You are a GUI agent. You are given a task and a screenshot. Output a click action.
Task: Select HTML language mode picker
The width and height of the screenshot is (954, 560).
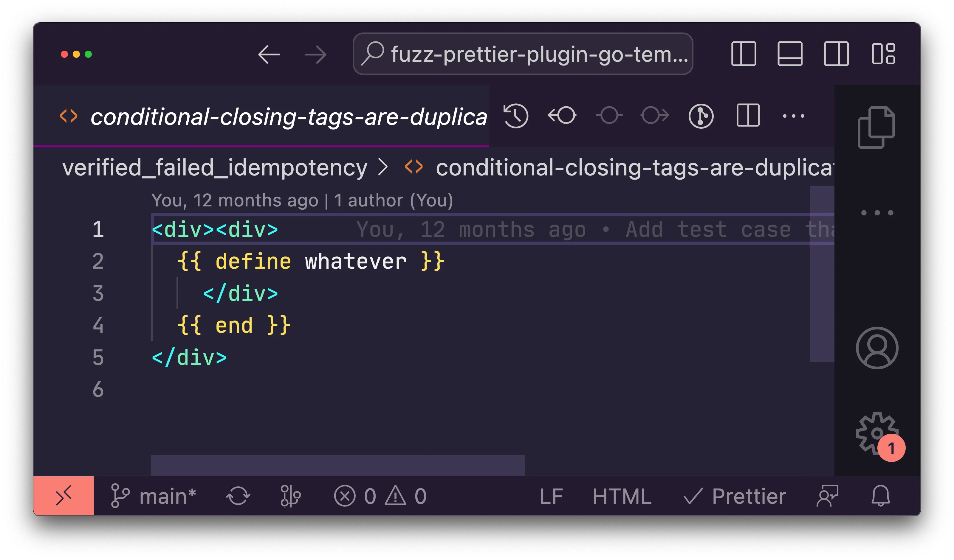pyautogui.click(x=622, y=496)
